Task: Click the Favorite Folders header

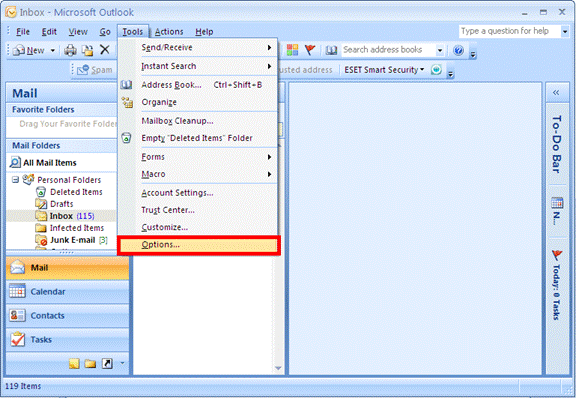Action: tap(62, 110)
